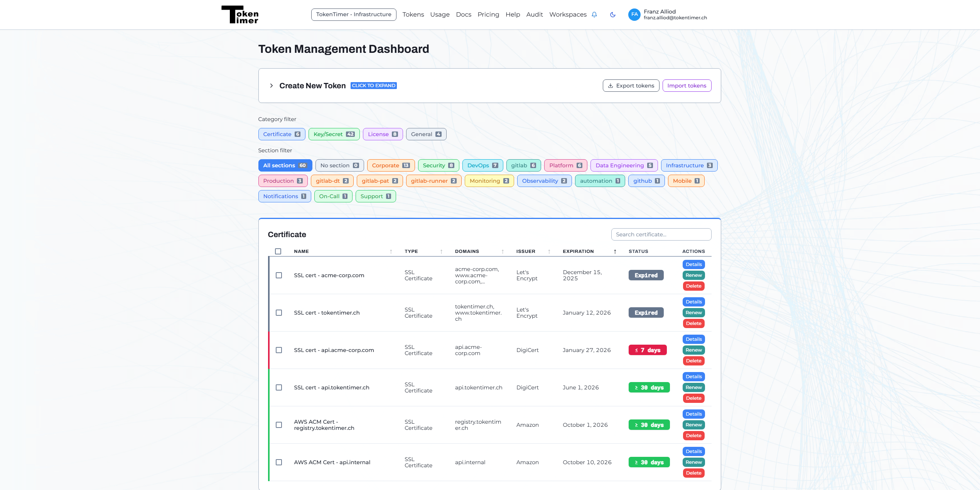The width and height of the screenshot is (980, 490).
Task: Focus the Search certificate input field
Action: pos(661,234)
